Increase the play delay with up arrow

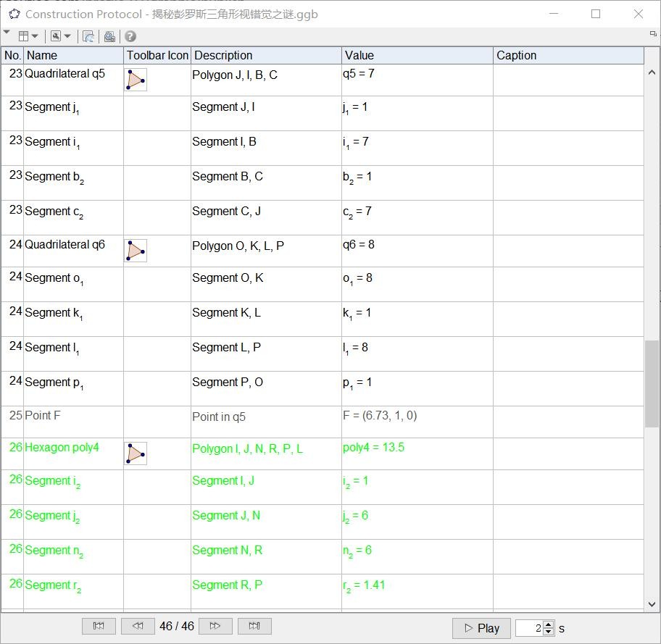(549, 624)
